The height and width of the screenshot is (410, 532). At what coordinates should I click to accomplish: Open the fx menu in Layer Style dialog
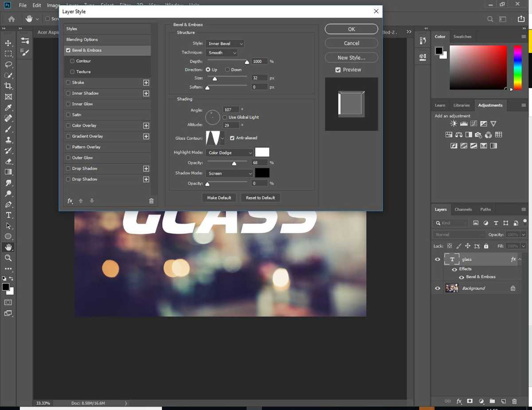[70, 201]
